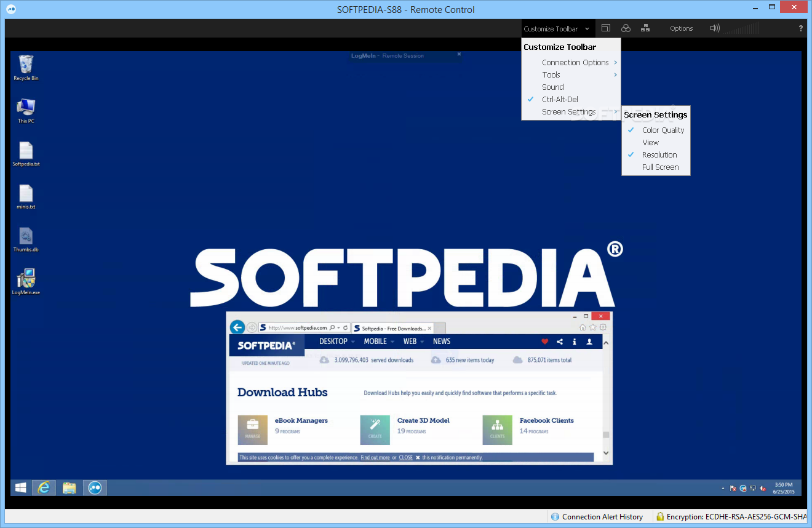Click the red heart icon on Softpedia
812x528 pixels.
[x=544, y=342]
